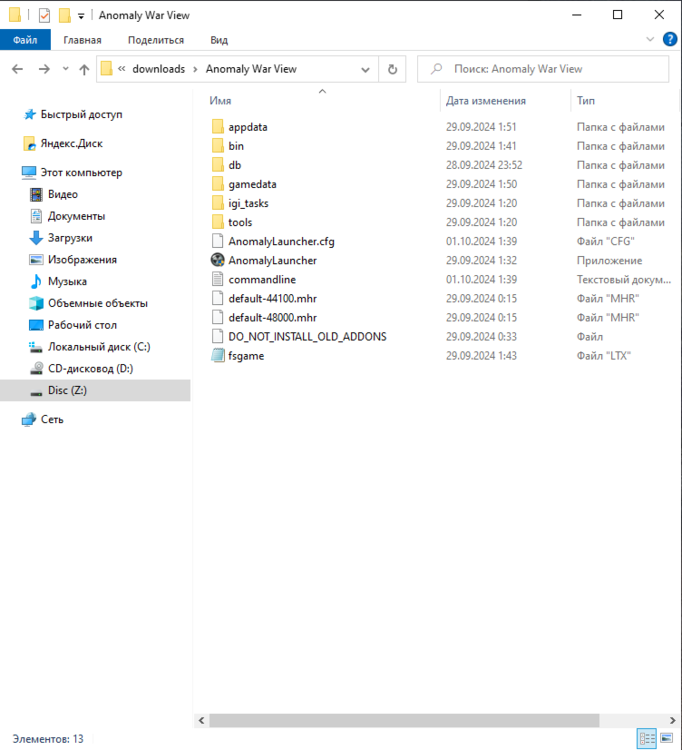Viewport: 682px width, 750px height.
Task: Switch to the Вид ribbon tab
Action: (219, 40)
